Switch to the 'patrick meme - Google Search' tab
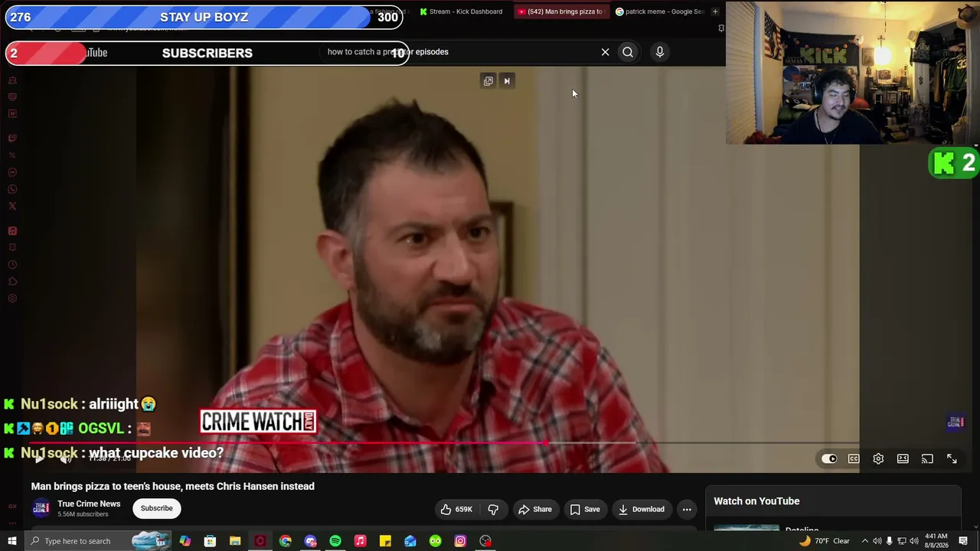Image resolution: width=980 pixels, height=551 pixels. (659, 11)
